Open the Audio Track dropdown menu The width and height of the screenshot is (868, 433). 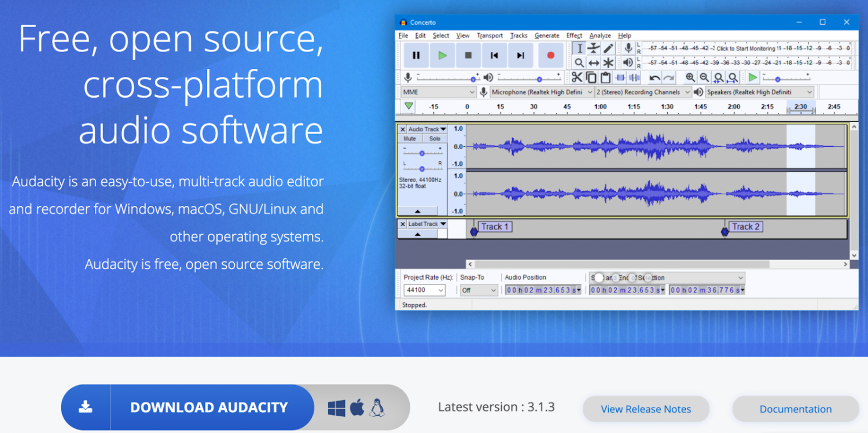tap(427, 129)
